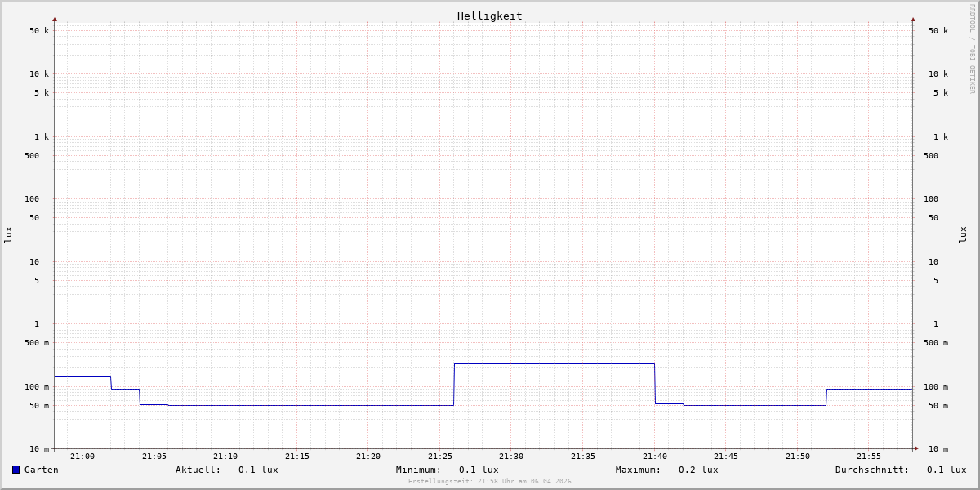Click the 10 k label on left axis
Screen dimensions: 980x490
39,74
